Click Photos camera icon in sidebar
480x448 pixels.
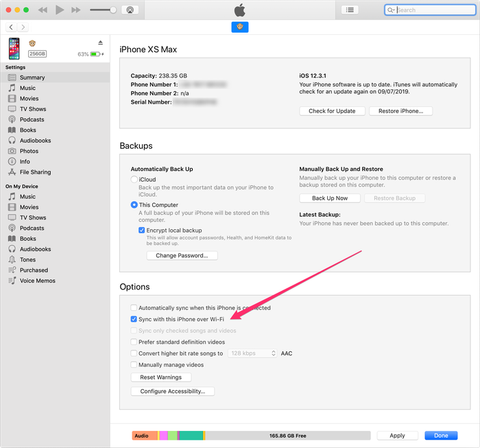click(12, 151)
